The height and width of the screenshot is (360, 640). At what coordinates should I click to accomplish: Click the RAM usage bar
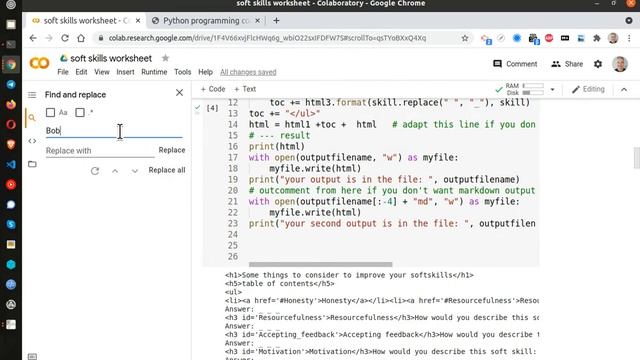pyautogui.click(x=533, y=86)
